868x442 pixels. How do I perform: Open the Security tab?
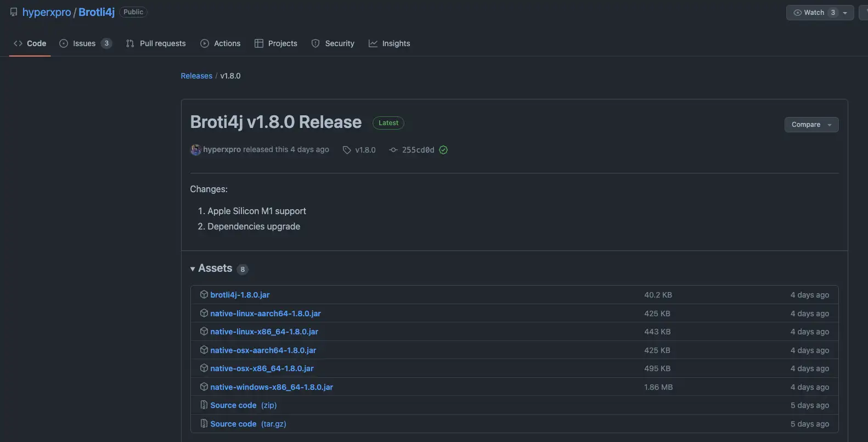(x=333, y=43)
